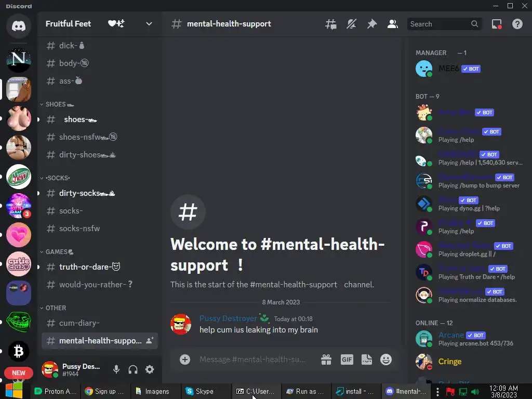This screenshot has width=532, height=399.
Task: Open the socks- channel
Action: click(100, 211)
